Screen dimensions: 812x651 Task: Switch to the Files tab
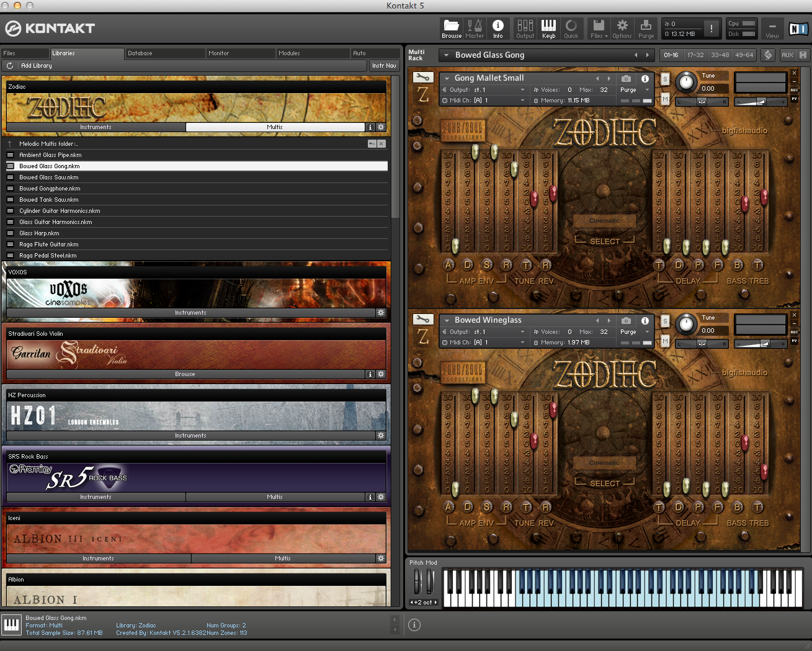tap(25, 53)
